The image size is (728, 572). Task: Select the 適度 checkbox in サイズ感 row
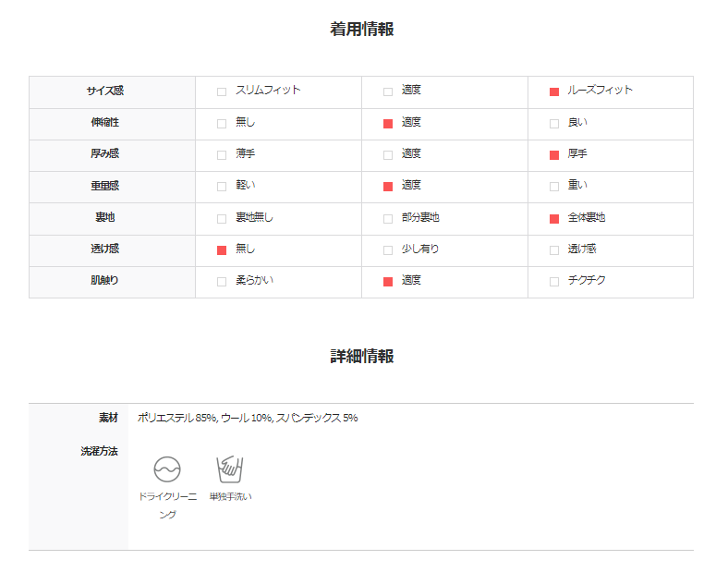pos(388,91)
